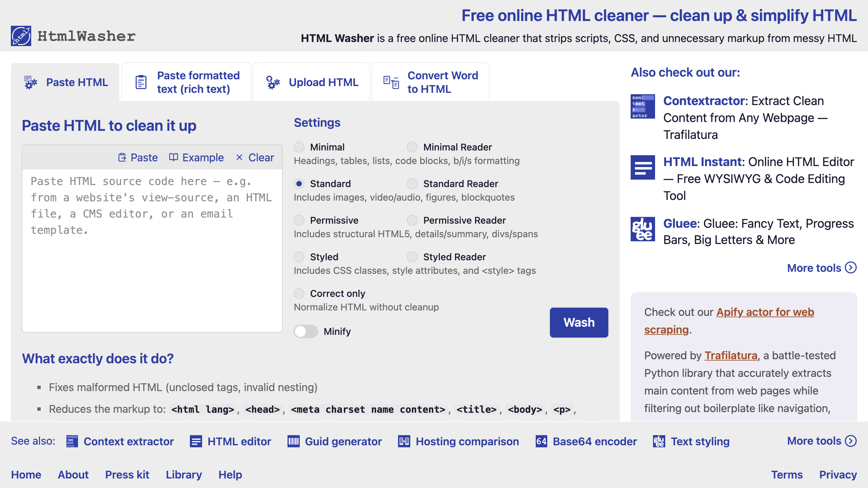Click the HtmlWasher logo icon
868x488 pixels.
[21, 36]
